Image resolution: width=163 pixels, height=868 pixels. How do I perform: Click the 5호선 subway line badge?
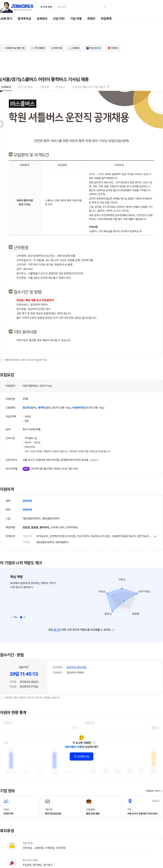[x=26, y=469]
